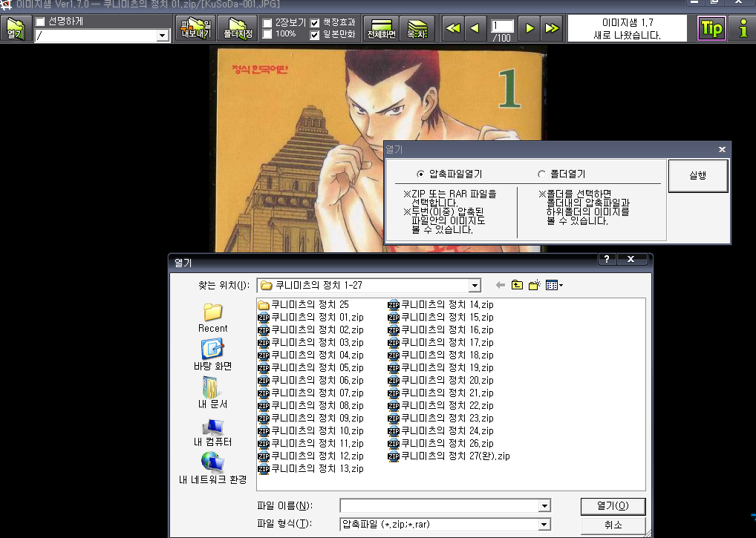Go up one folder level icon
Screen dimensions: 756x538
point(517,285)
